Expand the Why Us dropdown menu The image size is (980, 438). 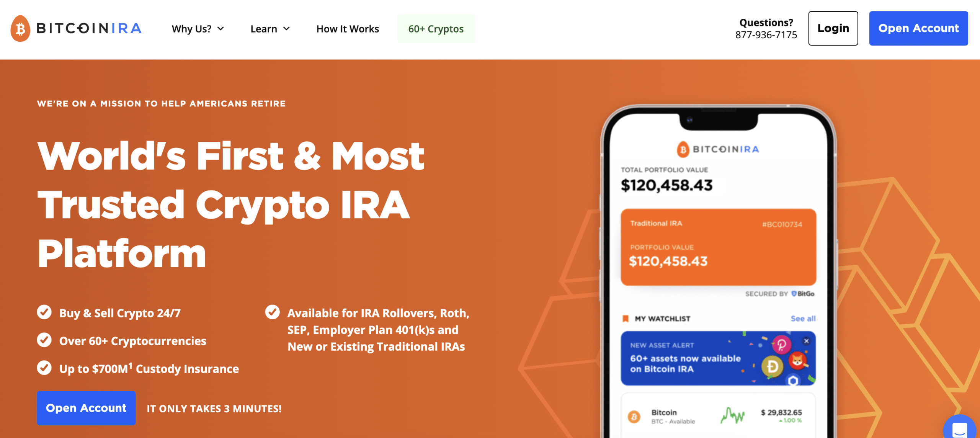(198, 28)
